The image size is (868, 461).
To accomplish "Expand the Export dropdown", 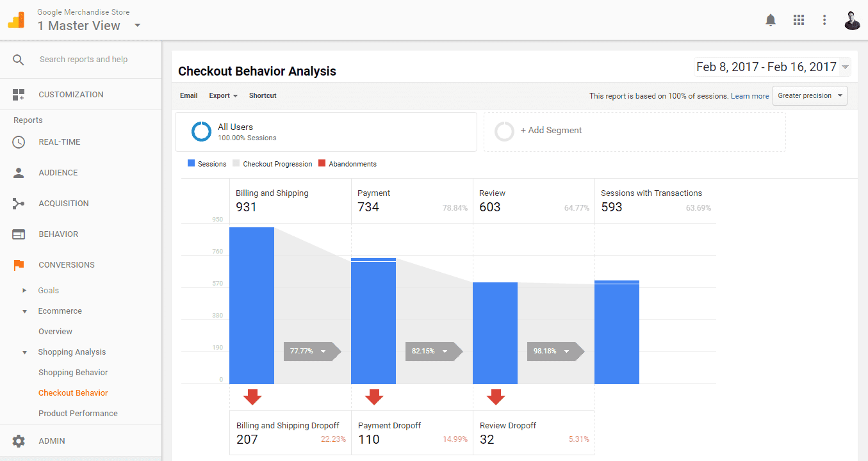I will click(222, 95).
